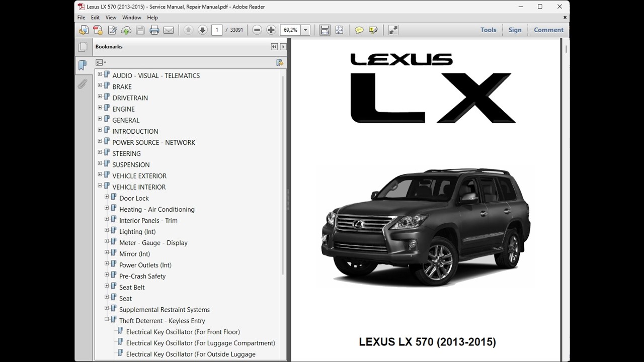644x362 pixels.
Task: Zoom in using the plus button
Action: click(x=271, y=30)
